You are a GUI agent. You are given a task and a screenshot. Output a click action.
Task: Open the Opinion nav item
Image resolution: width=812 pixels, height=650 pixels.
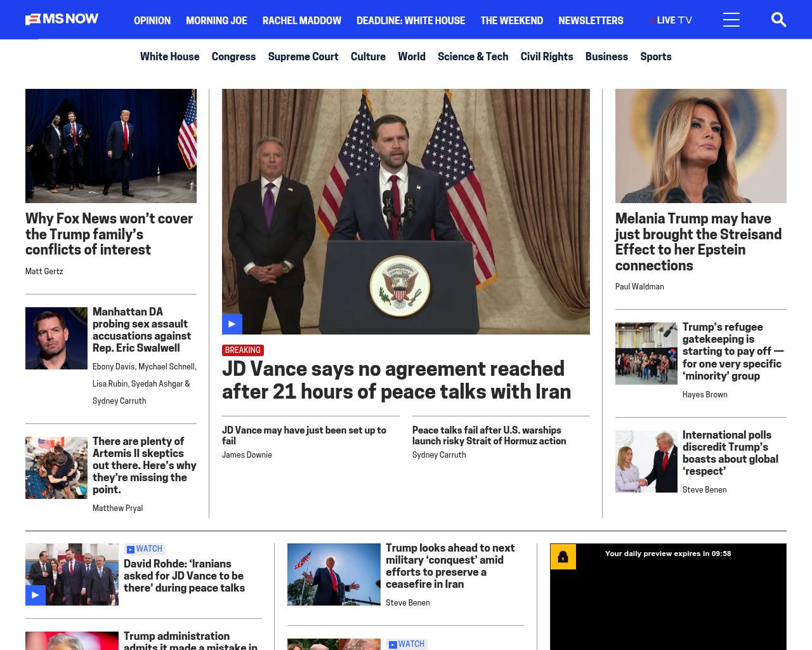pos(152,20)
